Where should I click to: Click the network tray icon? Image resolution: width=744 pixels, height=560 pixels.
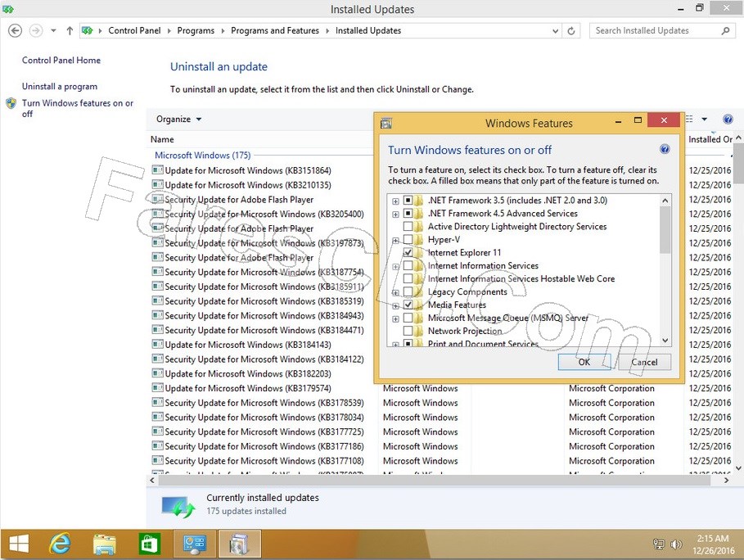(659, 544)
